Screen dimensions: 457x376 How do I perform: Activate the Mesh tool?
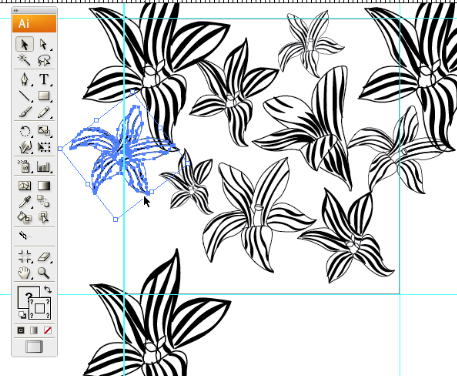[x=25, y=186]
